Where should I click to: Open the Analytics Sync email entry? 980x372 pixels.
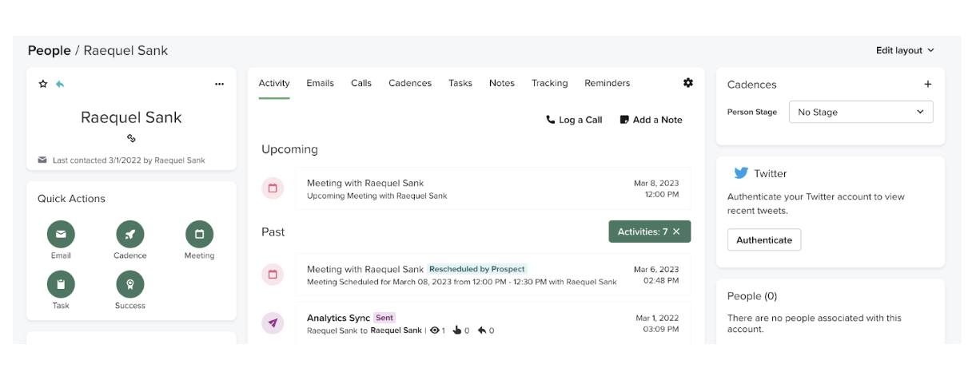[493, 323]
